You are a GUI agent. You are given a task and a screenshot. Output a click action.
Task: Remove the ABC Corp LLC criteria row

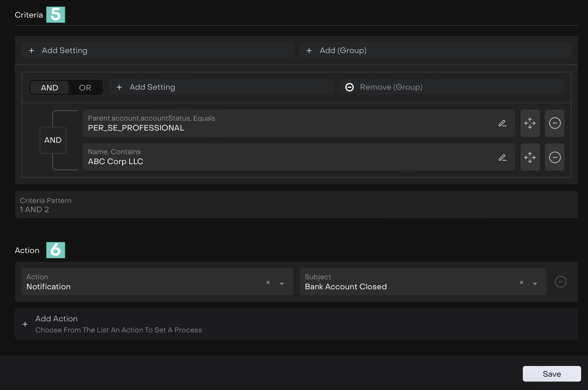(x=554, y=157)
